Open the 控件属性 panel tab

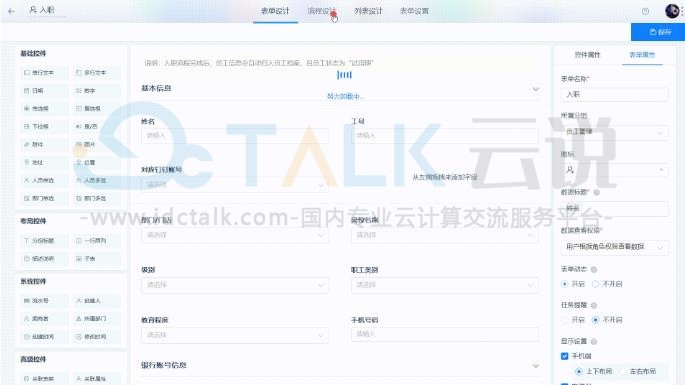(587, 55)
